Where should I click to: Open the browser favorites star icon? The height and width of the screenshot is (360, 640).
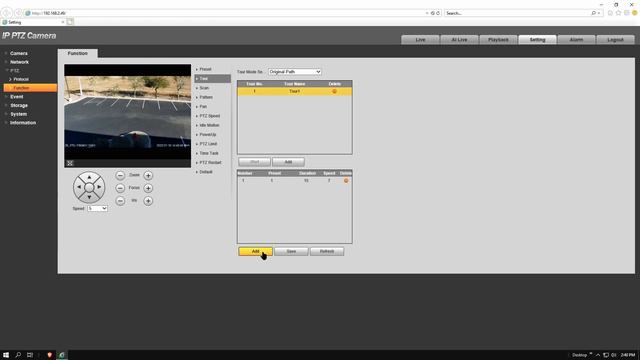[618, 13]
